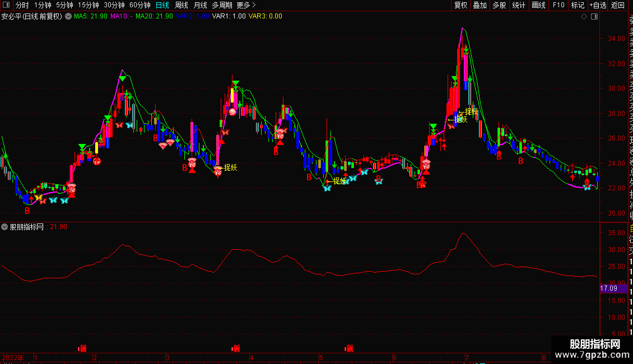Click the 17.09 purple price label
This screenshot has width=633, height=364.
tap(609, 288)
